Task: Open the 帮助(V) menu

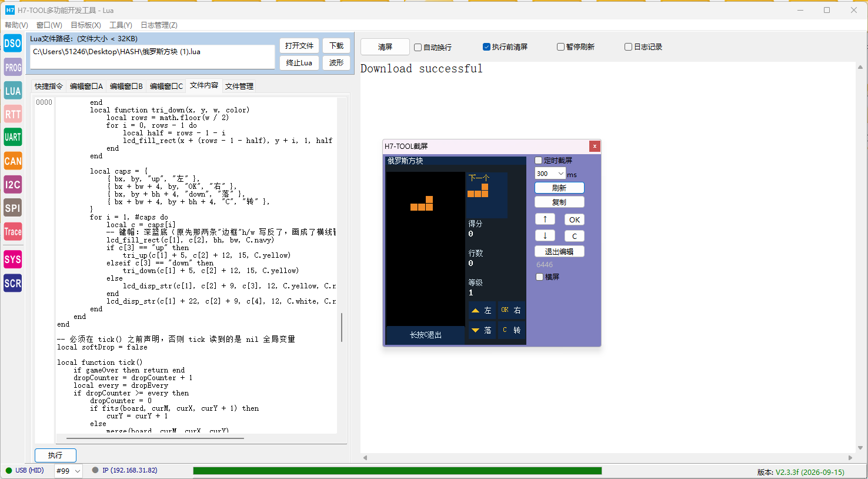Action: [x=16, y=25]
